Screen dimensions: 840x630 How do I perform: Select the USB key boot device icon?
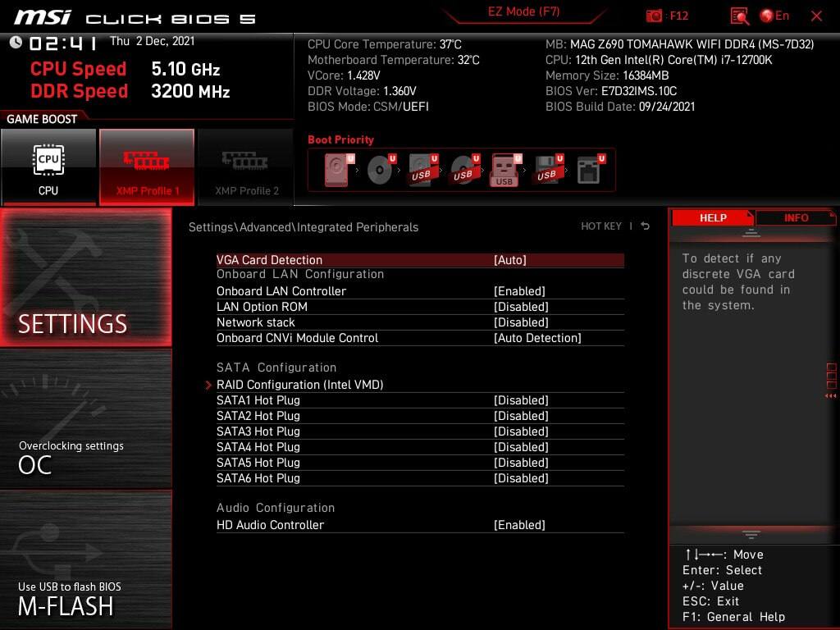(504, 170)
